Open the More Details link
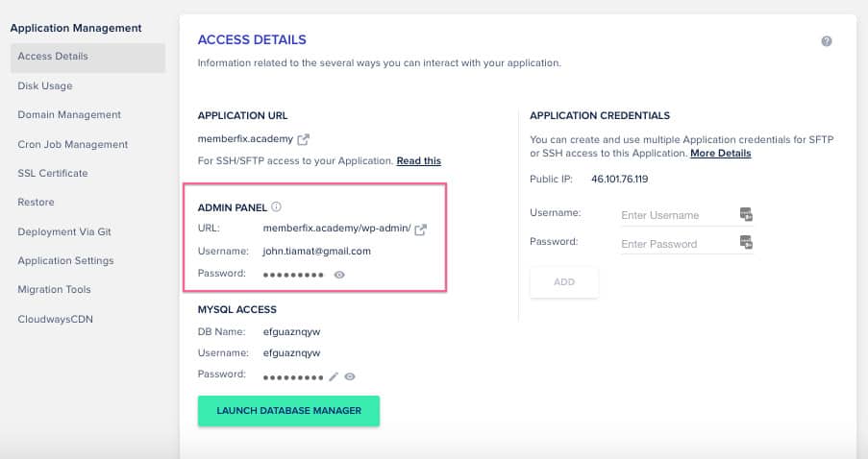This screenshot has height=459, width=868. pos(720,153)
